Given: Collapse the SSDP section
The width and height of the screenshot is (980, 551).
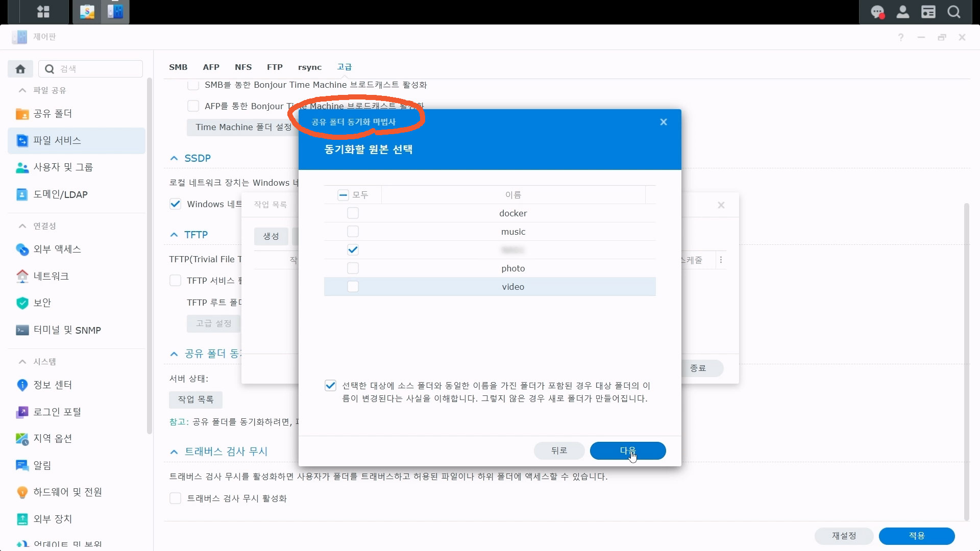Looking at the screenshot, I should (174, 159).
